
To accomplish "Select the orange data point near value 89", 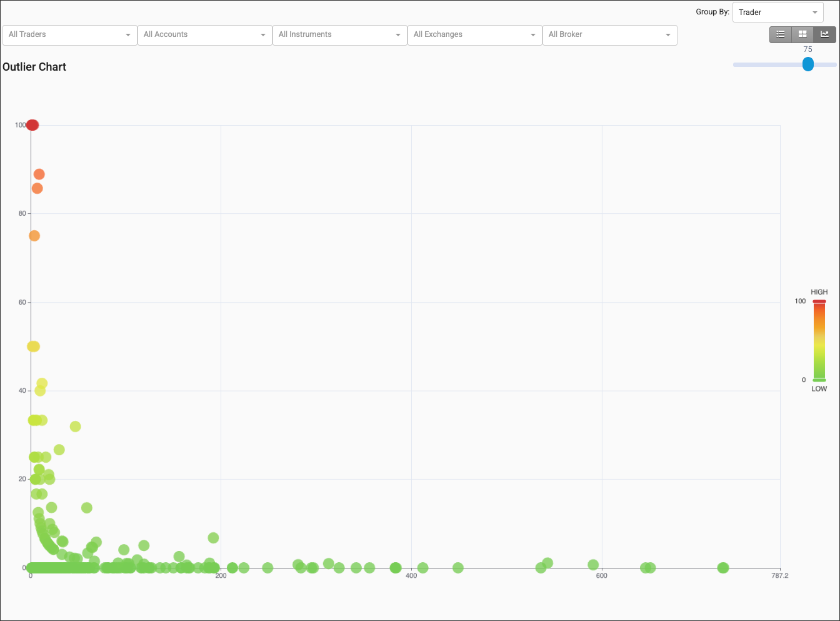I will pyautogui.click(x=39, y=174).
